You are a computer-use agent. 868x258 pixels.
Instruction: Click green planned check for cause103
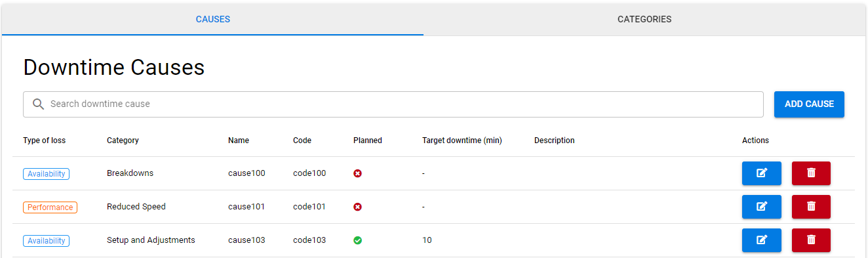coord(357,240)
